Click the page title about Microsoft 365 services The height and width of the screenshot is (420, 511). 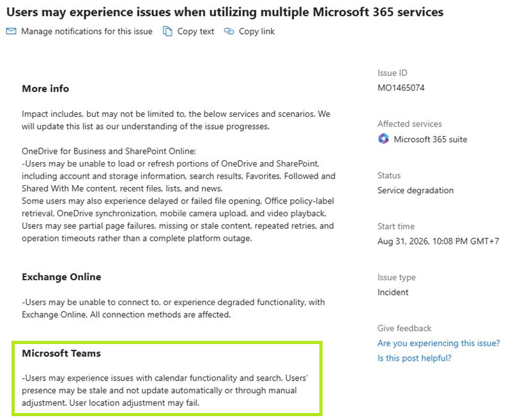pos(225,12)
